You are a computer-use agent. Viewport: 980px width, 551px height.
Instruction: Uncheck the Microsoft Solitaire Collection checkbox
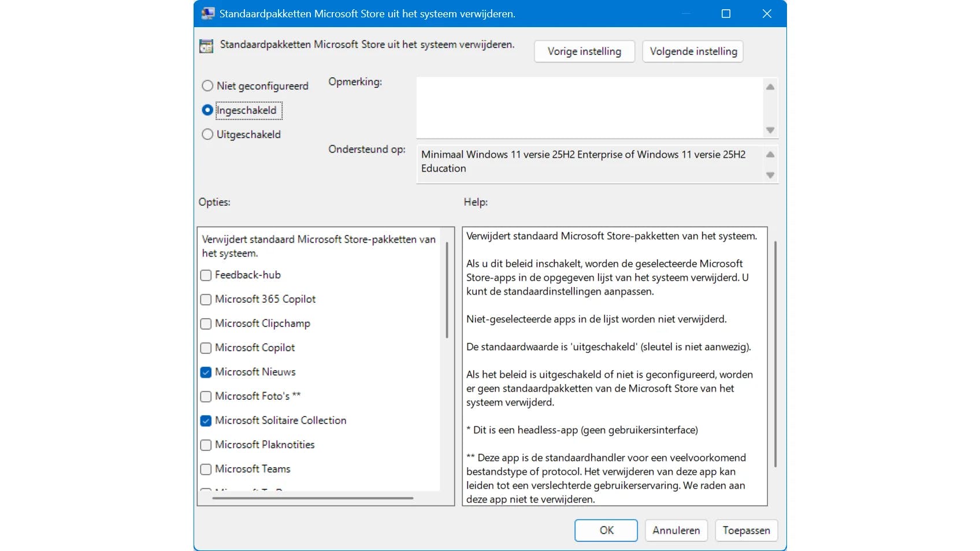pos(206,421)
